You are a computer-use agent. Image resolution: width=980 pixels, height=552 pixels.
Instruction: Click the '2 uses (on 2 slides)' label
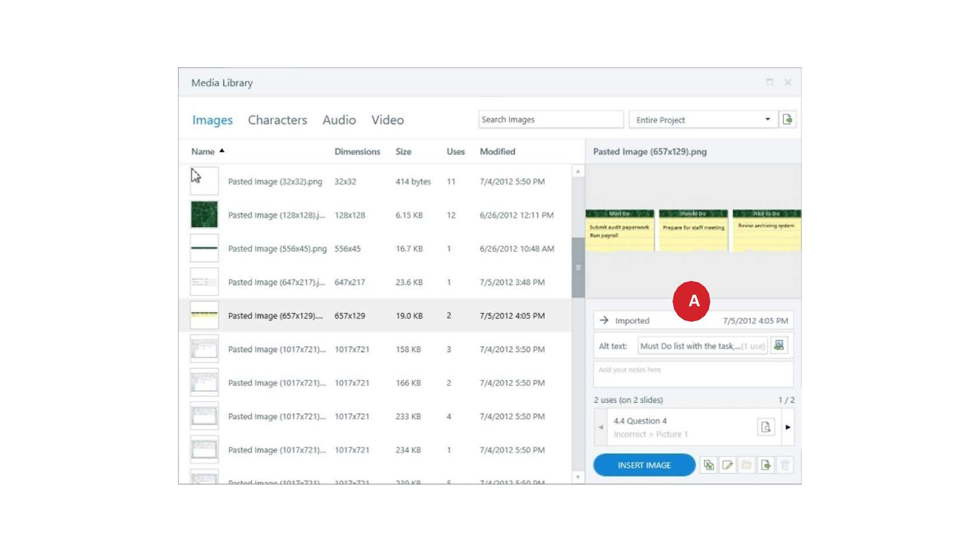628,400
